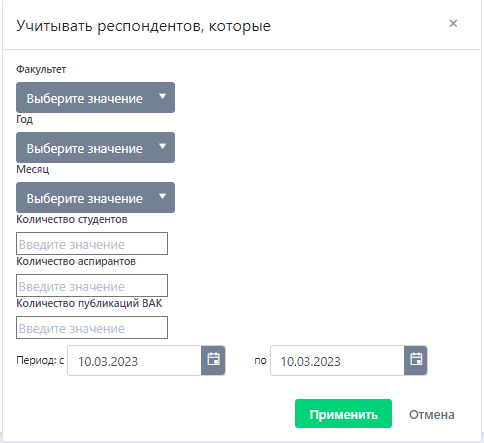Click the Количество публикаций ВАК label
Screen dimensions: 484x443
click(x=89, y=303)
